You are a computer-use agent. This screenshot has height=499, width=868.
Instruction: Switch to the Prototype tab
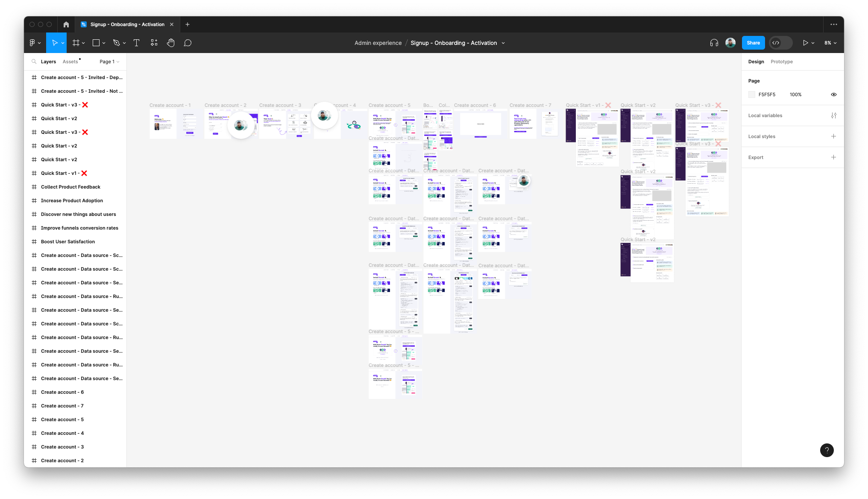pyautogui.click(x=781, y=62)
